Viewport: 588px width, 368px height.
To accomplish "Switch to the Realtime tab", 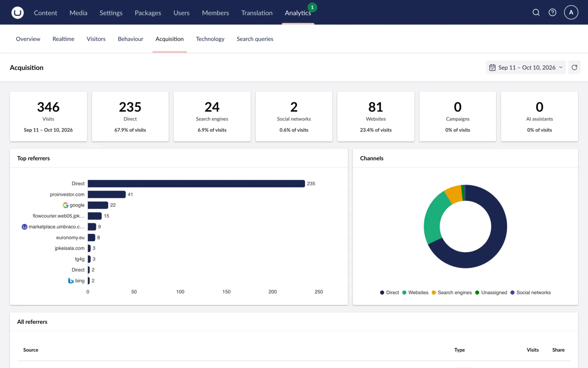I will point(63,39).
